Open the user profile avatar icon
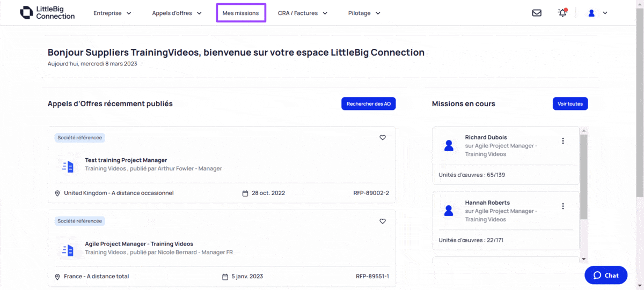 (591, 13)
